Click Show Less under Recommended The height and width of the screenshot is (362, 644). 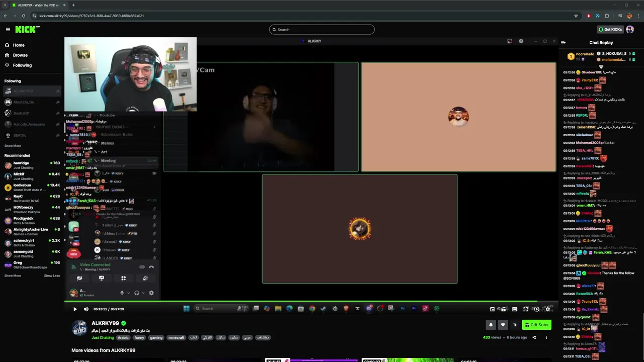coord(52,276)
